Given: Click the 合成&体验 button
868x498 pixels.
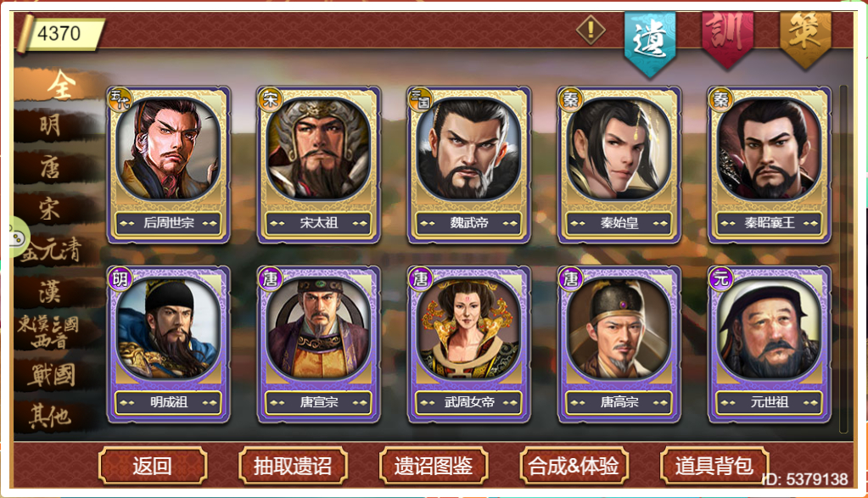Looking at the screenshot, I should 574,466.
